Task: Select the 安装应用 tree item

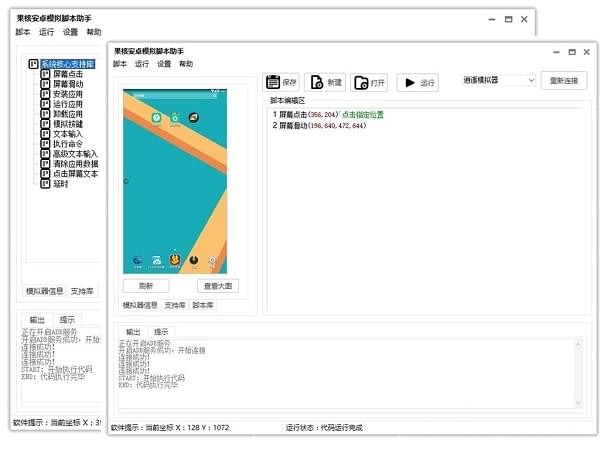Action: pos(68,94)
